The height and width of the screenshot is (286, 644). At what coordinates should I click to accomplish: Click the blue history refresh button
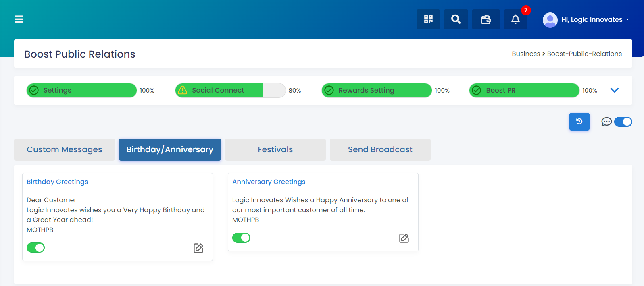pyautogui.click(x=579, y=122)
